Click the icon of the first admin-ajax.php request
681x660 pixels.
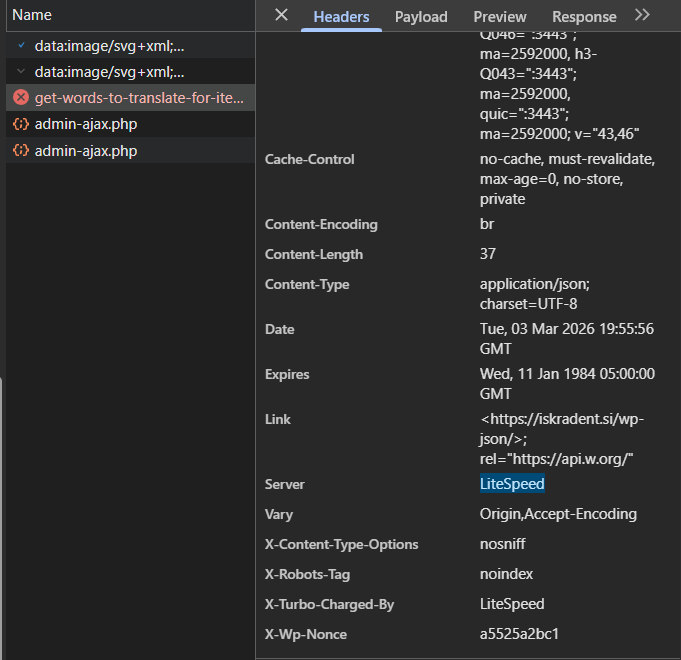(21, 124)
